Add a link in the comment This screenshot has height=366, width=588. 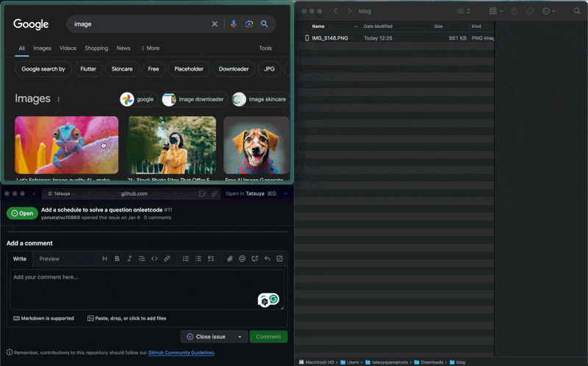click(167, 259)
